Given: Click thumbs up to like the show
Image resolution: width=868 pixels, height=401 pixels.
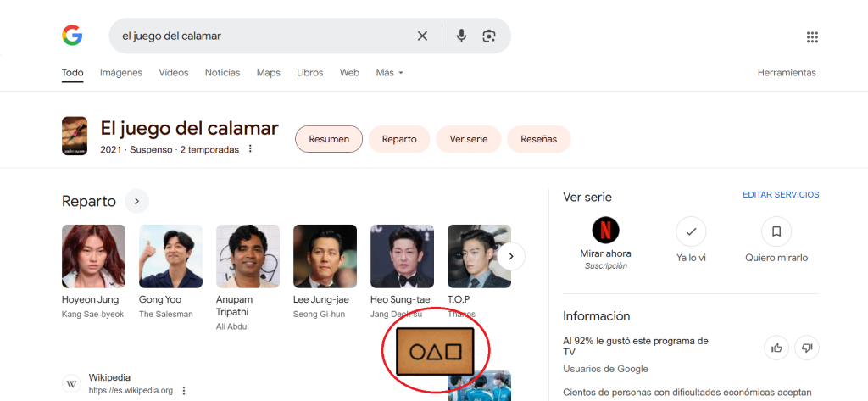Looking at the screenshot, I should pos(776,348).
